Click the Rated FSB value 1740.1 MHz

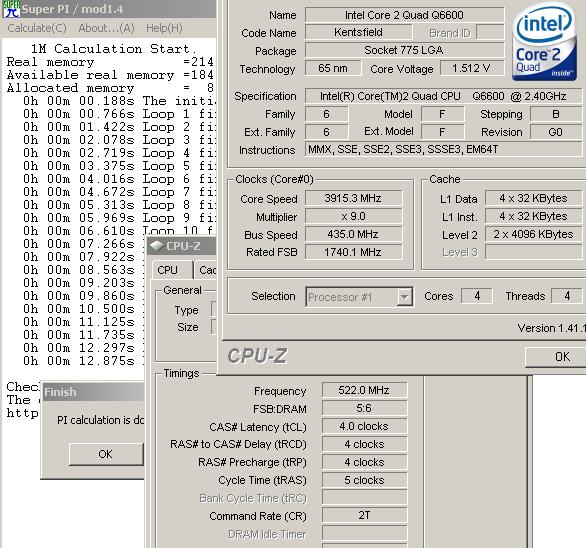353,252
